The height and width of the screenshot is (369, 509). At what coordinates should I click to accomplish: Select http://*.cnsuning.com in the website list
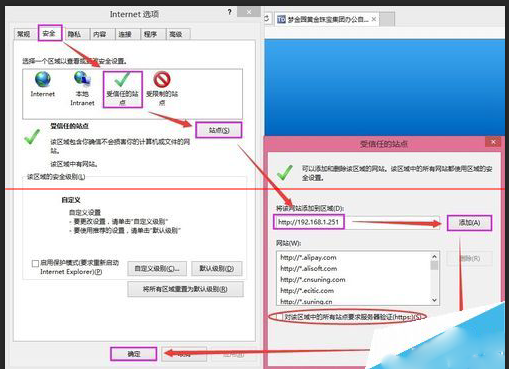click(313, 280)
